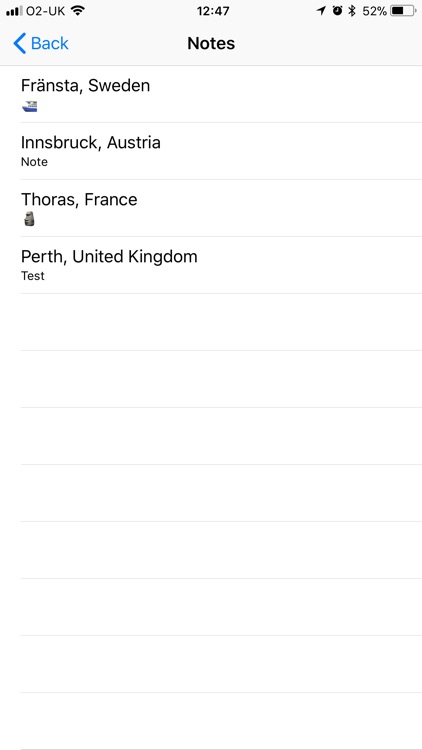
Task: Go back using the Back label
Action: (50, 44)
